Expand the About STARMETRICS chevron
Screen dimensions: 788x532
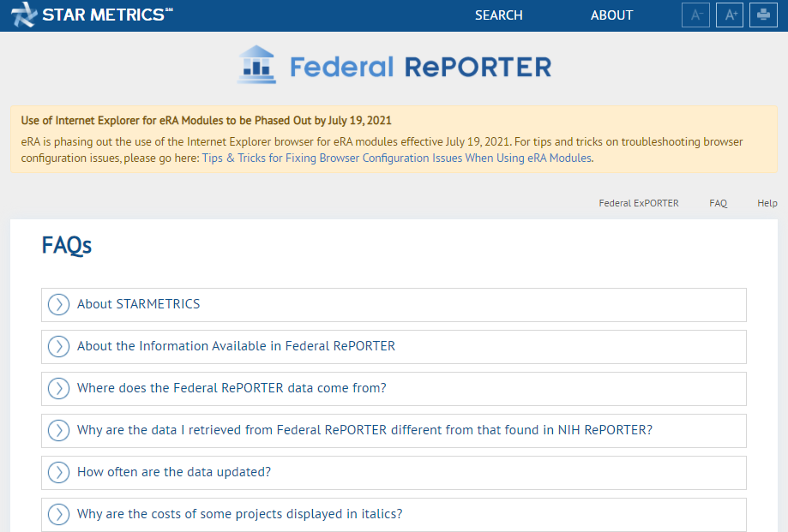59,305
